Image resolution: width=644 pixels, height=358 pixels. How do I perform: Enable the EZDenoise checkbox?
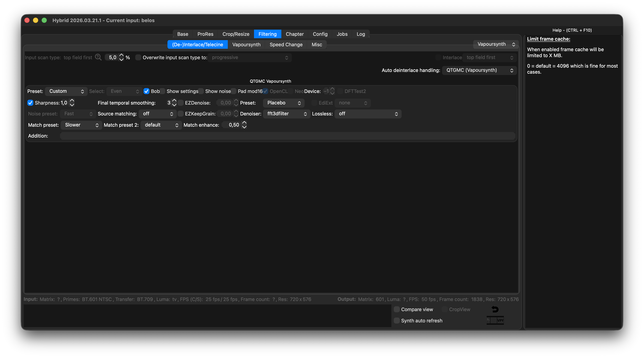(181, 103)
